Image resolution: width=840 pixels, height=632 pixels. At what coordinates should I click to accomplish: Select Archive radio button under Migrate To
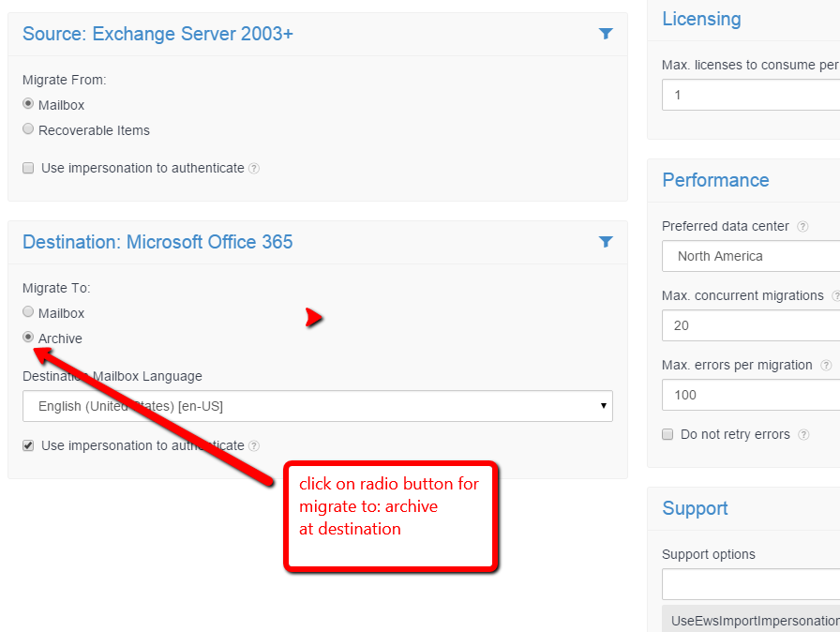click(x=28, y=337)
